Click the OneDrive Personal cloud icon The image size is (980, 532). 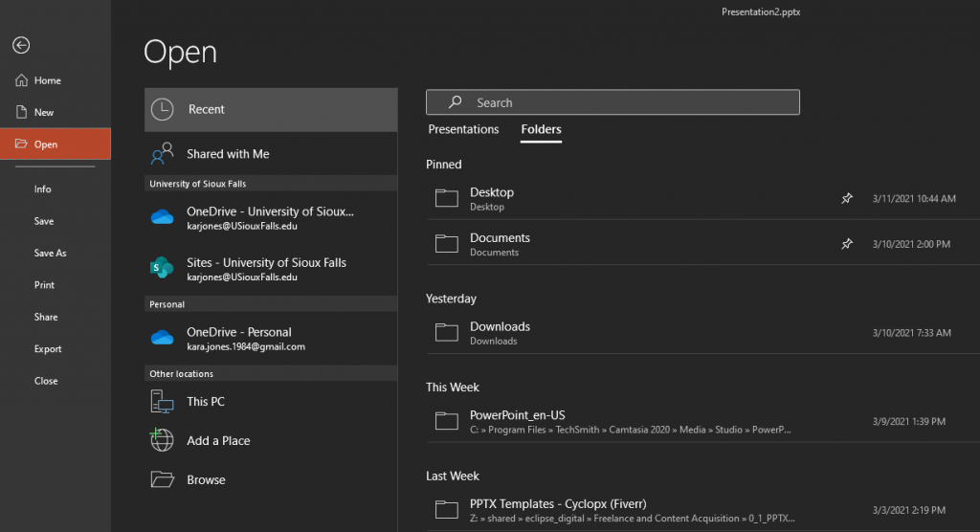tap(163, 338)
